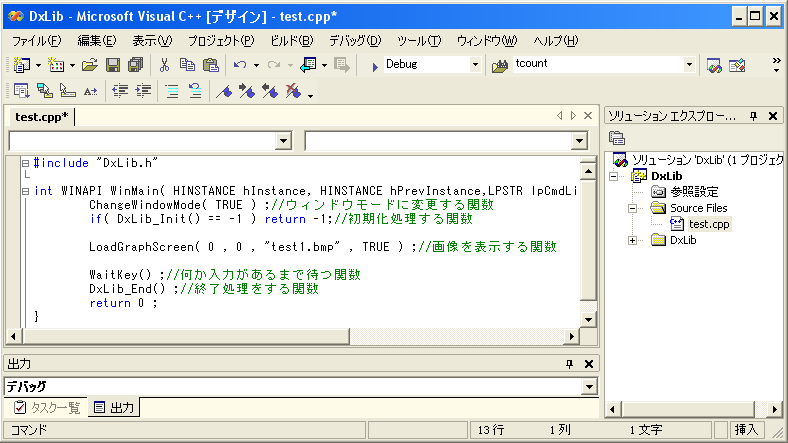
Task: Open the 表示(V) menu
Action: [152, 41]
